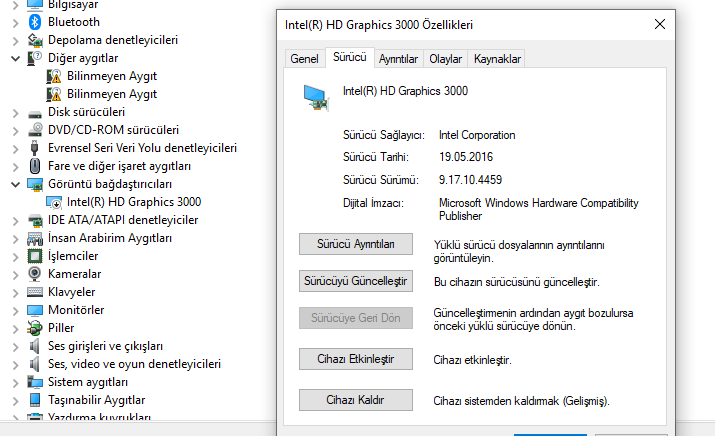
Task: Switch to the Genel tab
Action: coord(304,59)
